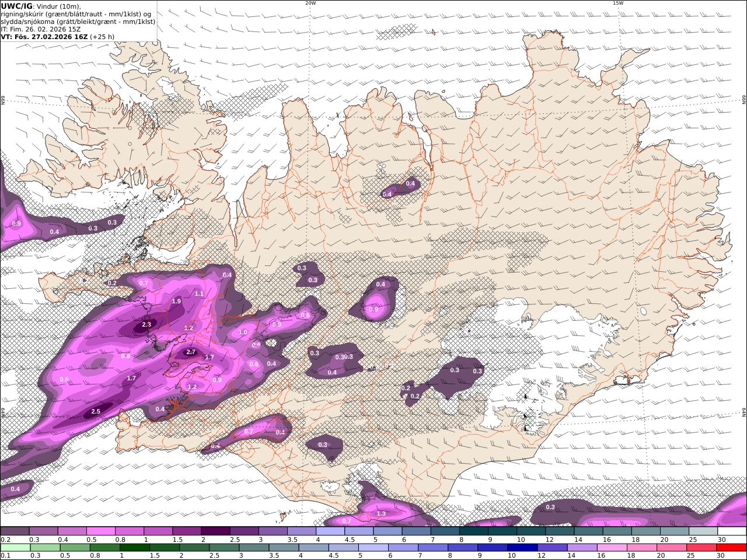Click the '25' label on the lower legend row
Viewport: 747px width, 560px height.
691,556
